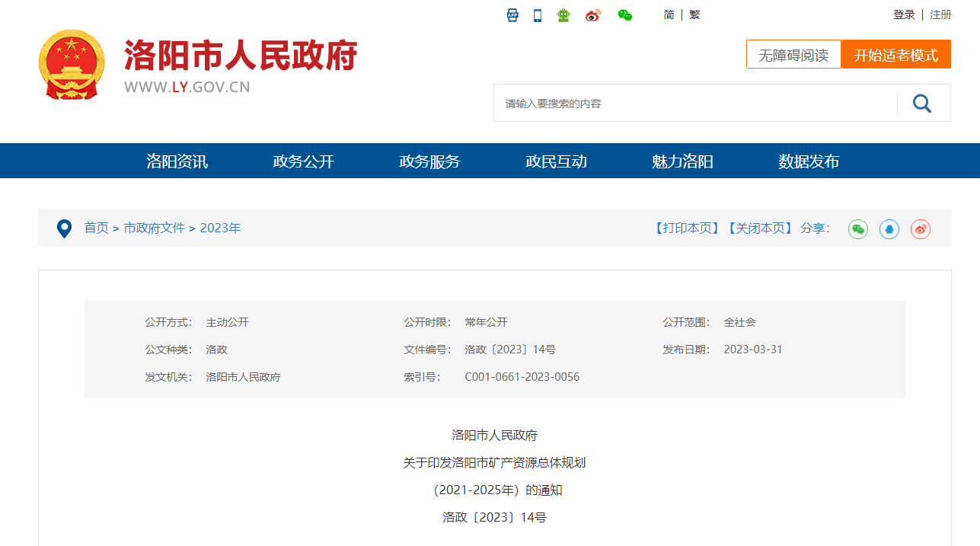Select issuing agency value 洛阳市人民政府
The width and height of the screenshot is (980, 546).
pos(243,377)
